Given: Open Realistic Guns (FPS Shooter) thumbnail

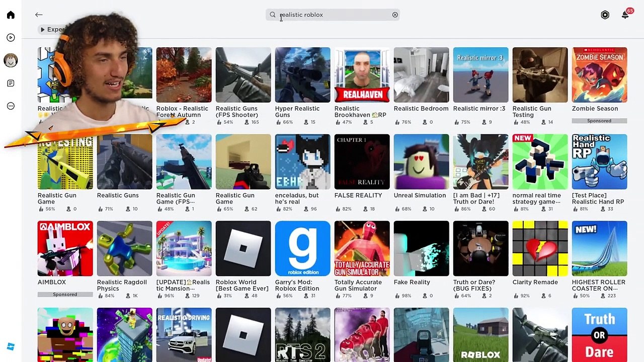Looking at the screenshot, I should [243, 75].
